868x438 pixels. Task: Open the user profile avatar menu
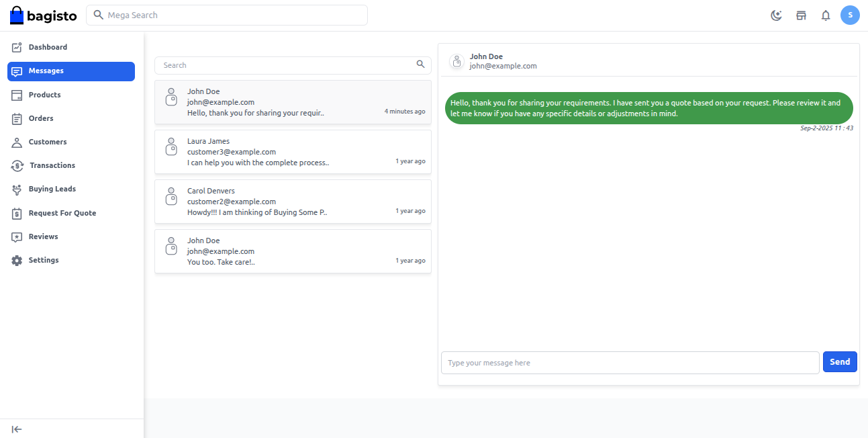pyautogui.click(x=850, y=15)
